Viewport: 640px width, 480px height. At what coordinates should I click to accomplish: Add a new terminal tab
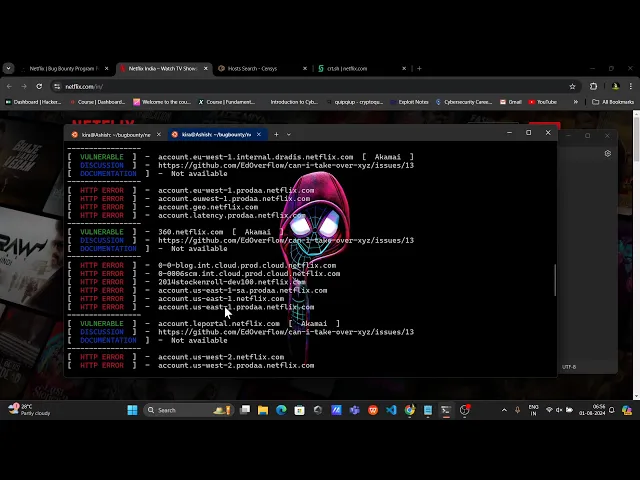click(x=276, y=134)
